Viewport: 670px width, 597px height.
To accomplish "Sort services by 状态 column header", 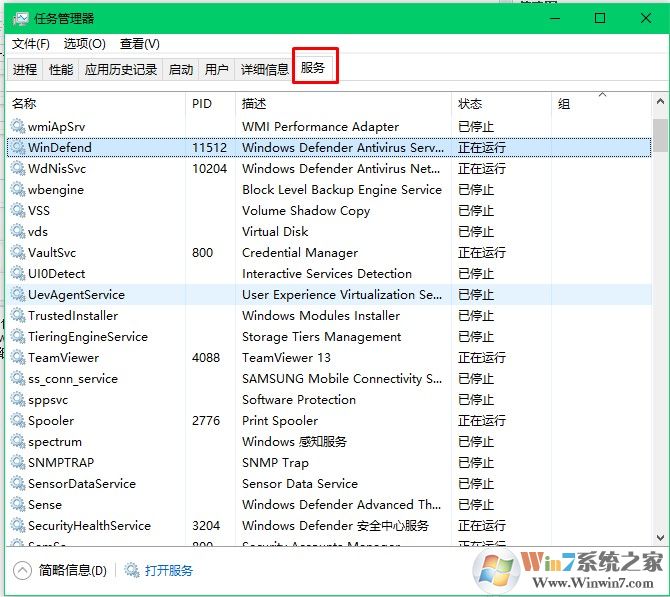I will point(501,104).
